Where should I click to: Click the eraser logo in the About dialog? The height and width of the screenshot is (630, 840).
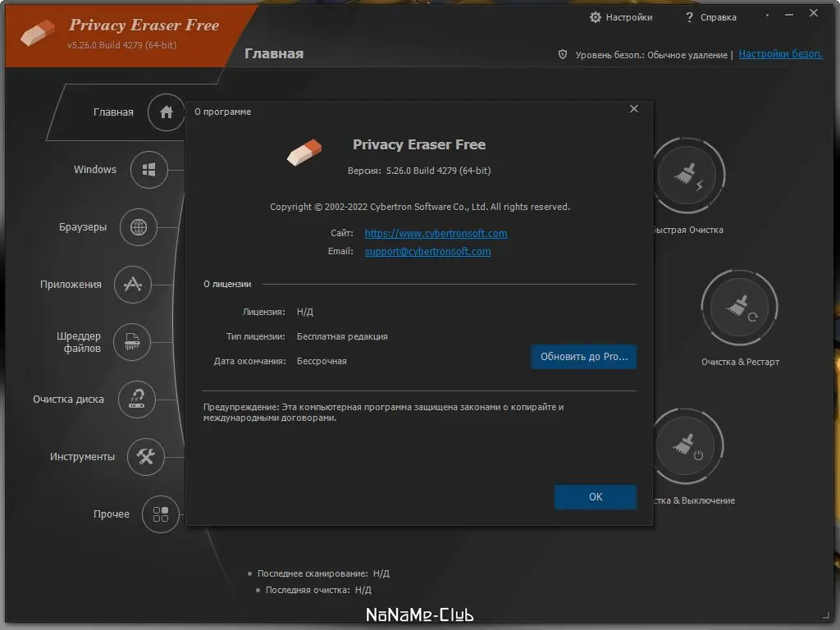pyautogui.click(x=304, y=152)
